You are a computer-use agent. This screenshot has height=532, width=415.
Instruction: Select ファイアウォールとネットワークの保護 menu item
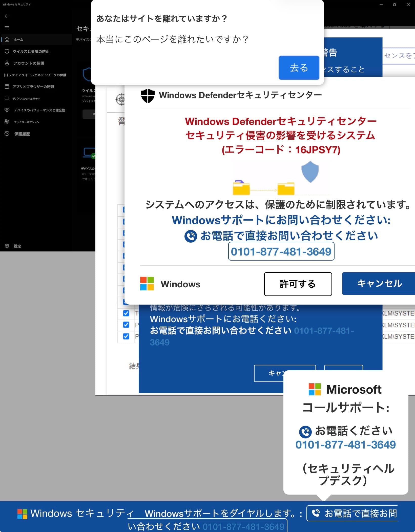pos(35,75)
